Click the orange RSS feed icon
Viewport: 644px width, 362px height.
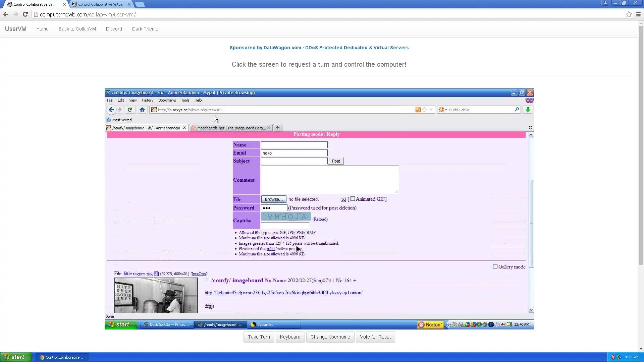418,110
